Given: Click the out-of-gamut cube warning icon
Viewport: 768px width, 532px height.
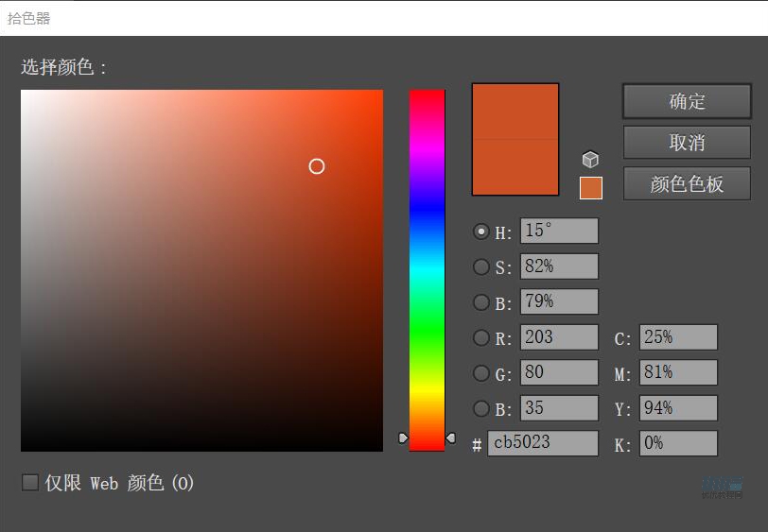Looking at the screenshot, I should 590,160.
